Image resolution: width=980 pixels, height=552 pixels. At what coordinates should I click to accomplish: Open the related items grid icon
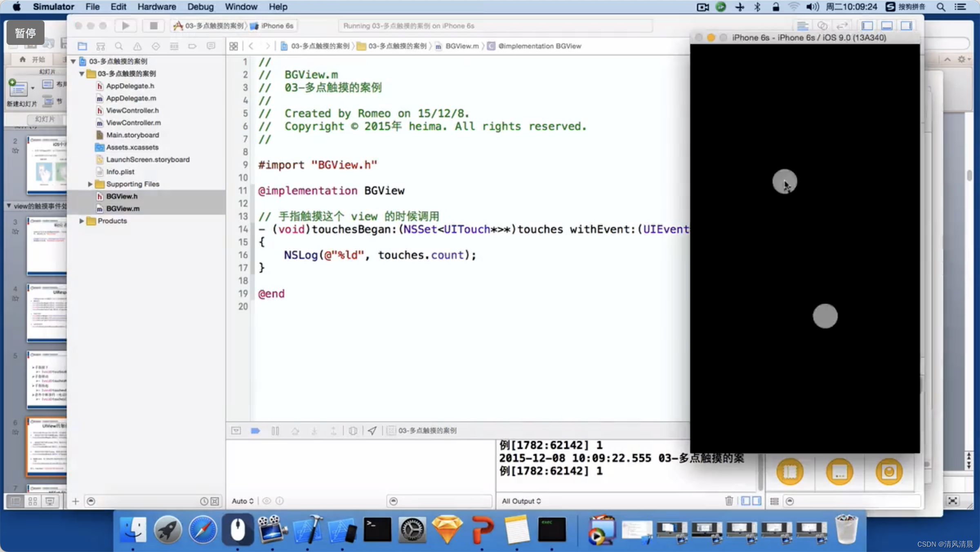click(x=234, y=46)
